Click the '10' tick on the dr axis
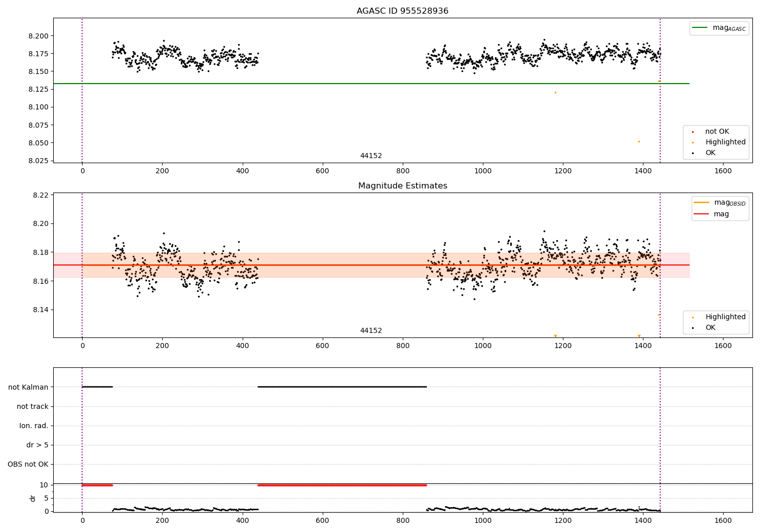Image resolution: width=760 pixels, height=532 pixels. click(44, 485)
